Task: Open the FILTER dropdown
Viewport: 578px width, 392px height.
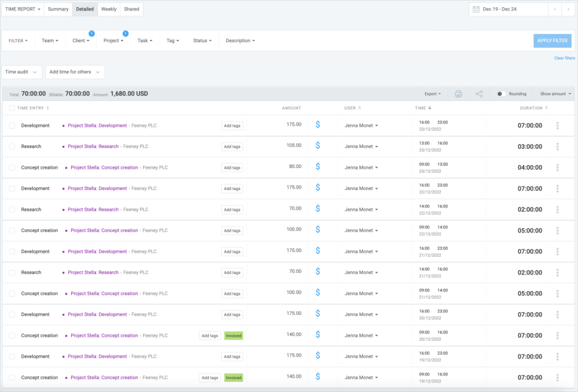Action: tap(18, 41)
